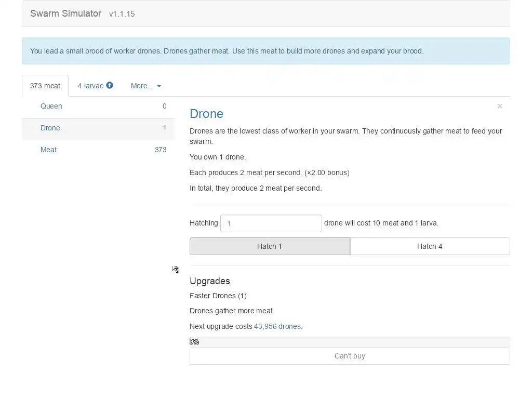Click the blue tutorial info banner

(265, 51)
